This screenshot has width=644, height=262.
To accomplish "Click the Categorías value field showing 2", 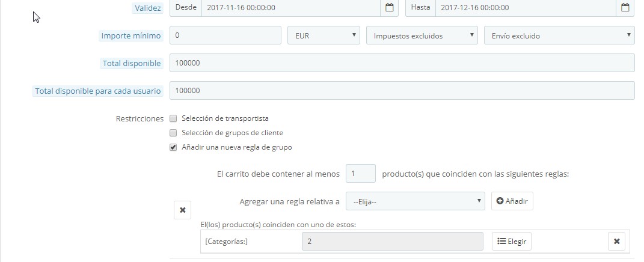I will point(393,242).
